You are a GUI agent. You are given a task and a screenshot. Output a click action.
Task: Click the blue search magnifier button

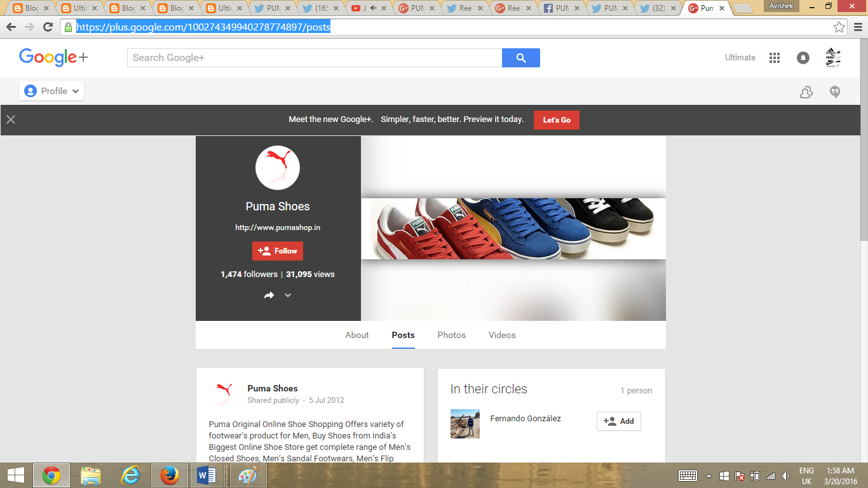tap(520, 57)
